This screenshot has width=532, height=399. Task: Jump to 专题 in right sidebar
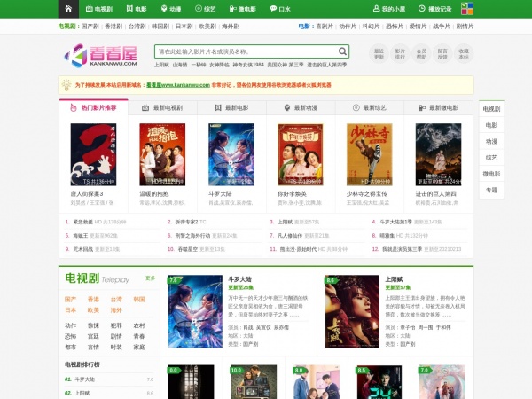[491, 190]
